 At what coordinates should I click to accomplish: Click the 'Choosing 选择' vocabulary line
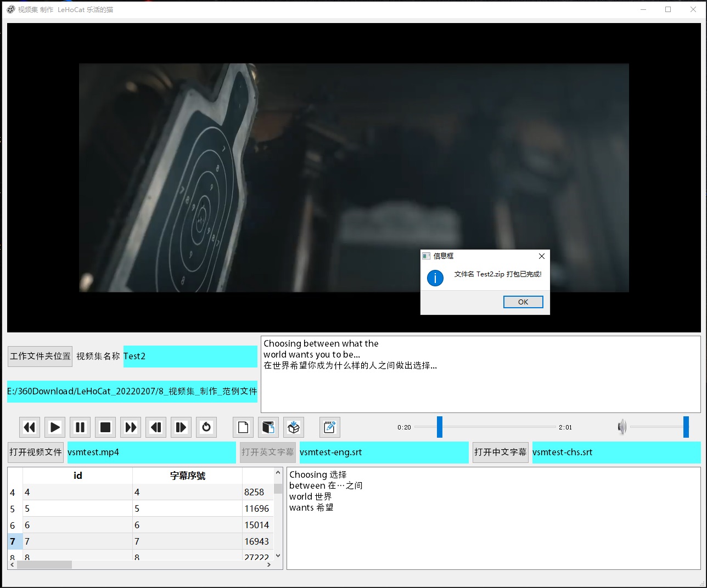point(318,474)
